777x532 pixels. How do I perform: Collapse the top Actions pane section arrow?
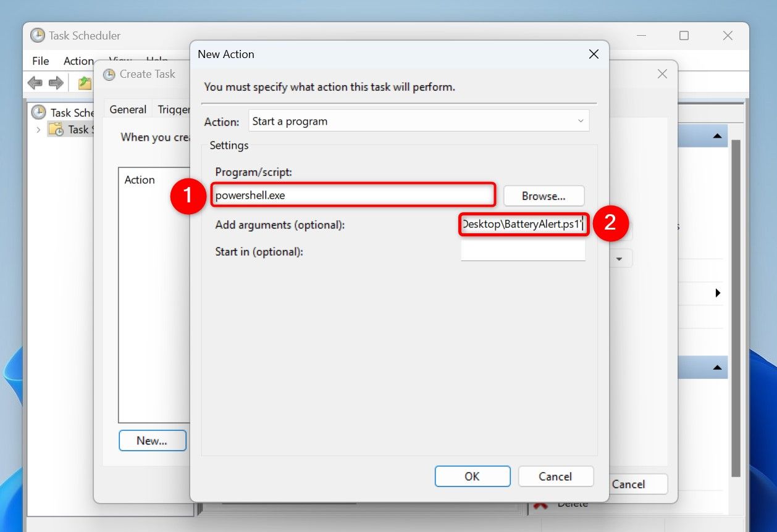(x=717, y=136)
